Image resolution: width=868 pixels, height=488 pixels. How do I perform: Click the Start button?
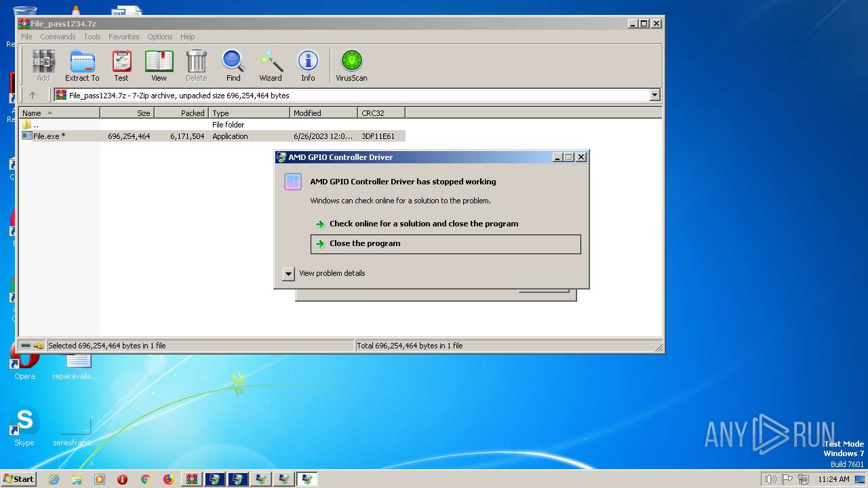19,479
